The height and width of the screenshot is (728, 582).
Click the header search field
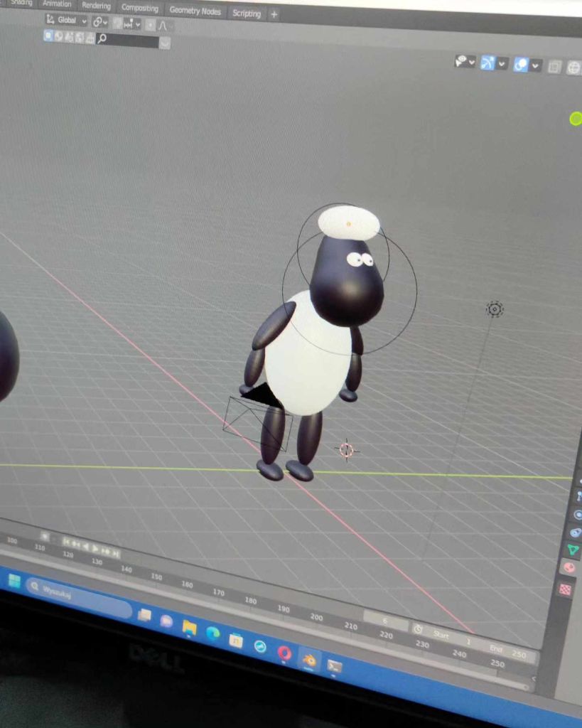pos(127,41)
